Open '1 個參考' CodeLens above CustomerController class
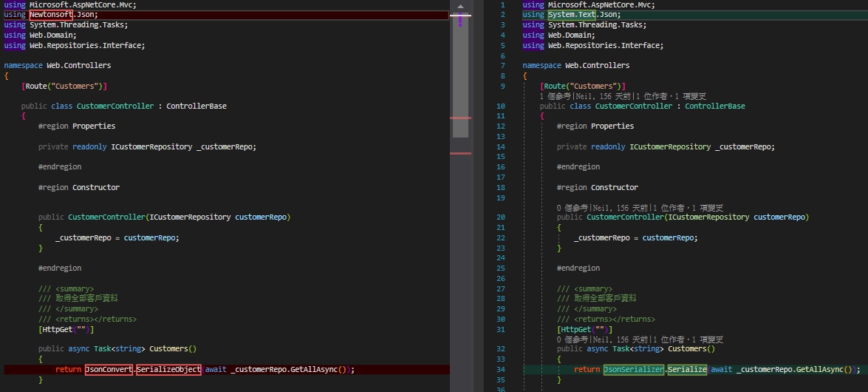The image size is (868, 392). (556, 96)
